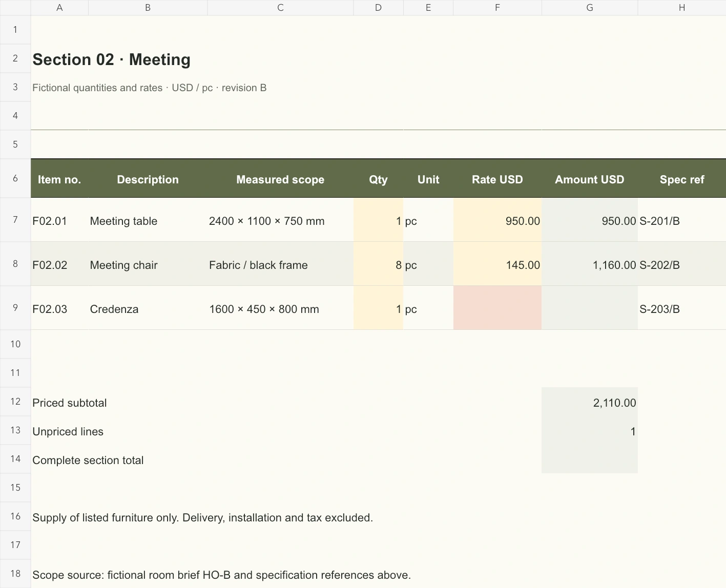Select the empty Credenza amount cell

pos(590,308)
